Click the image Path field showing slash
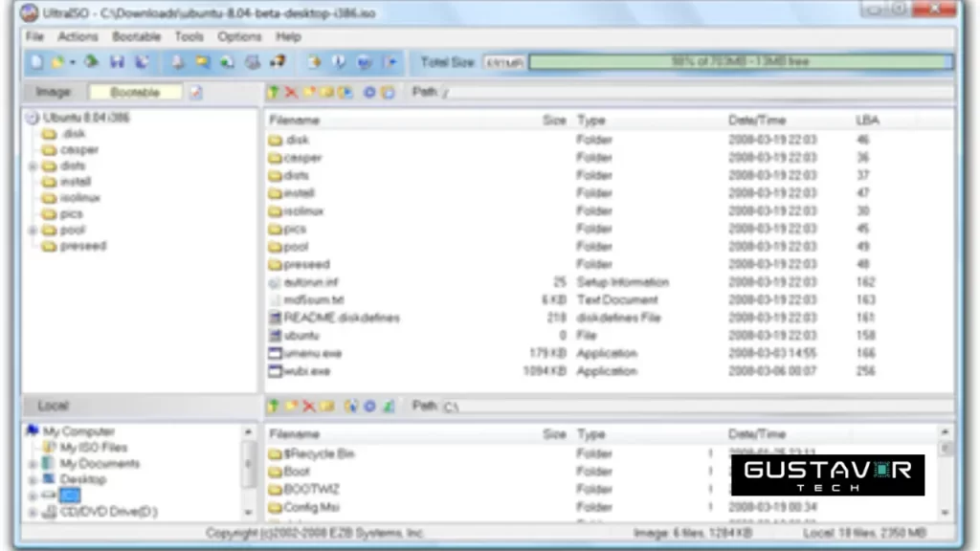Viewport: 980px width, 551px height. pyautogui.click(x=697, y=93)
